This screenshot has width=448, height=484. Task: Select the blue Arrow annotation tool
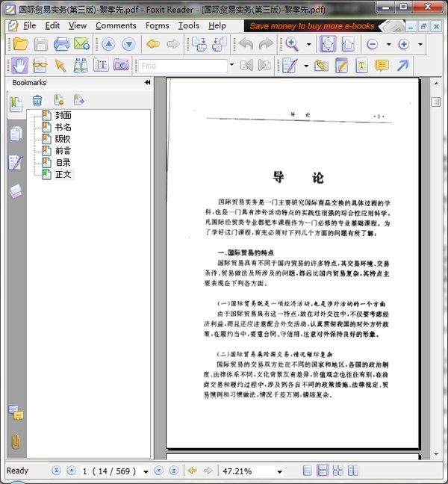point(402,65)
